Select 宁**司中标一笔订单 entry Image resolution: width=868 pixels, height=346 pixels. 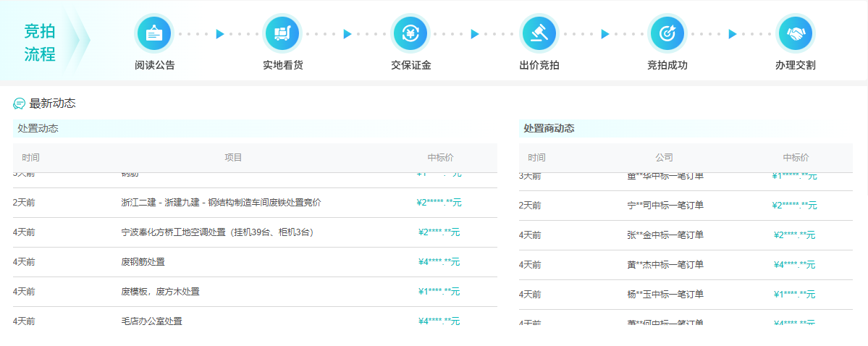(x=665, y=206)
